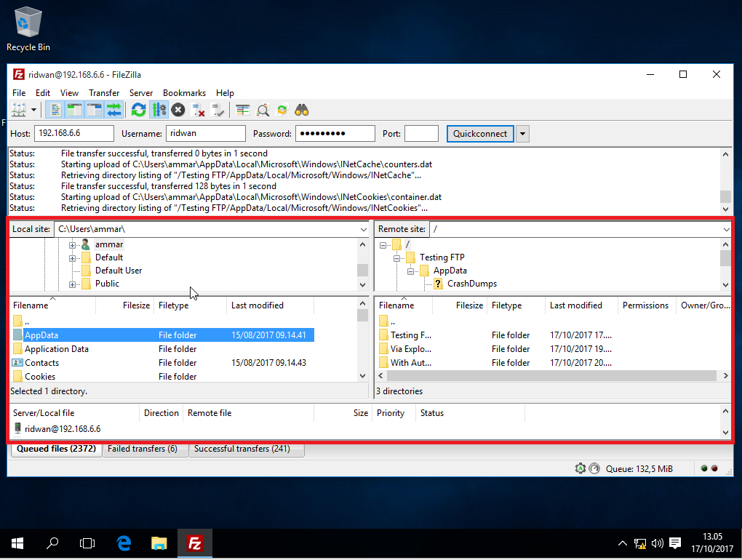Collapse the root slash node in remote tree
The height and width of the screenshot is (560, 742).
pyautogui.click(x=383, y=245)
